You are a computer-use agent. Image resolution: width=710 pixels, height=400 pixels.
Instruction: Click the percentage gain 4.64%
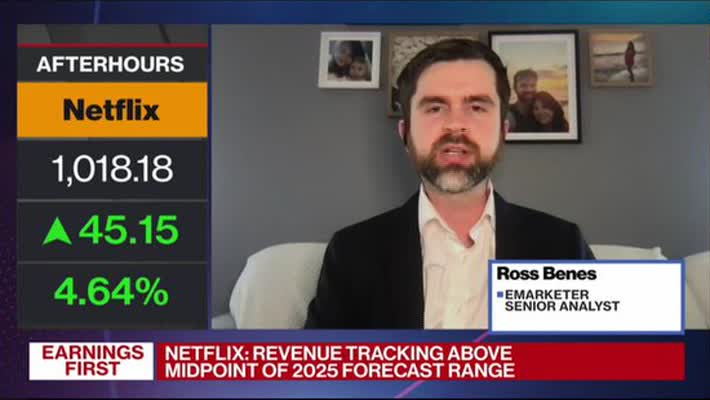click(x=111, y=292)
